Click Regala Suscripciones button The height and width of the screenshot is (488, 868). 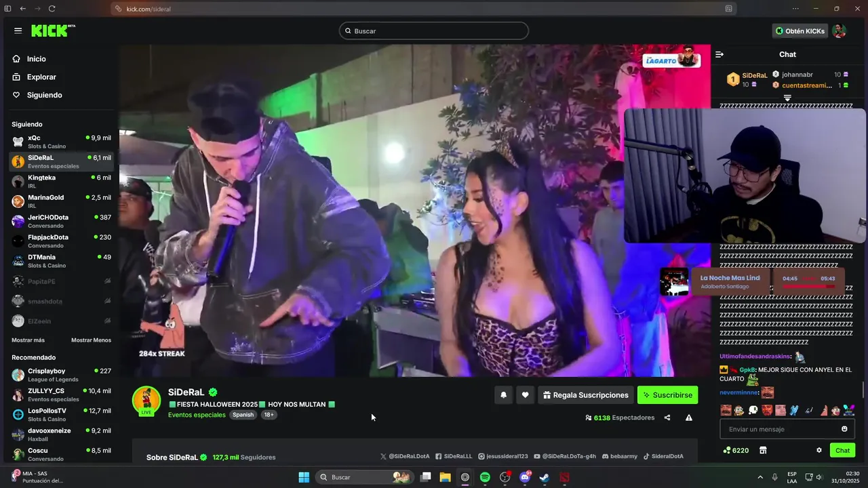(x=586, y=395)
